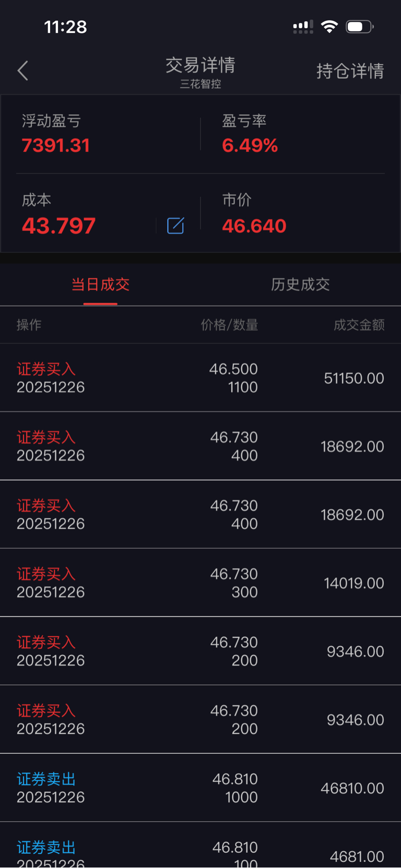Viewport: 401px width, 868px height.
Task: Tap the 操作 column header
Action: click(x=29, y=325)
